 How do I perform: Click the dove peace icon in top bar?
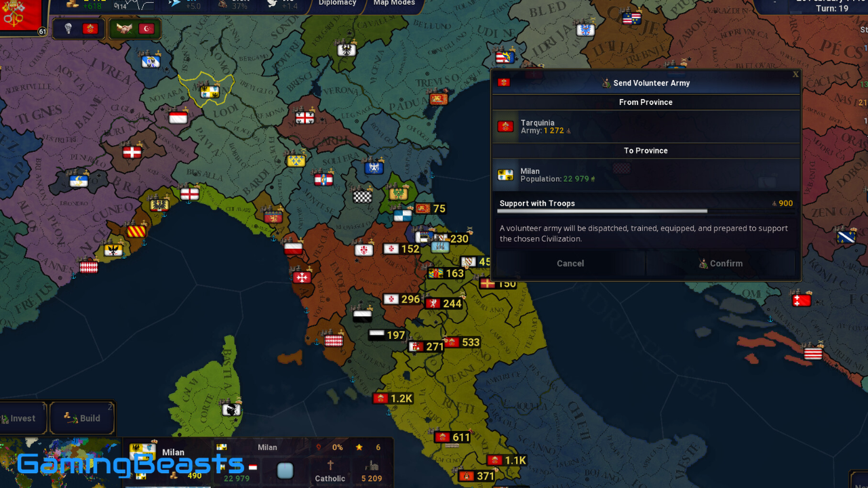(x=273, y=4)
